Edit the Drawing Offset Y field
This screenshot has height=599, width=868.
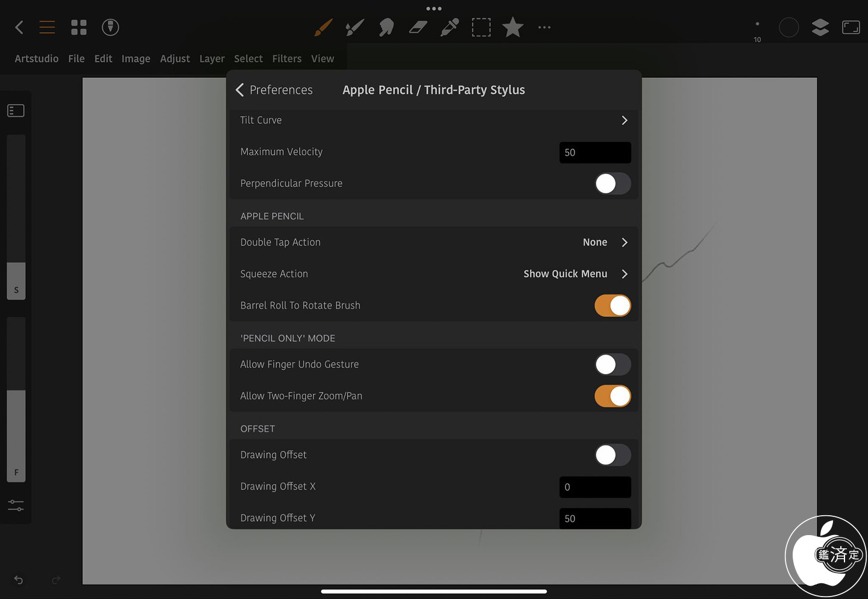coord(595,518)
